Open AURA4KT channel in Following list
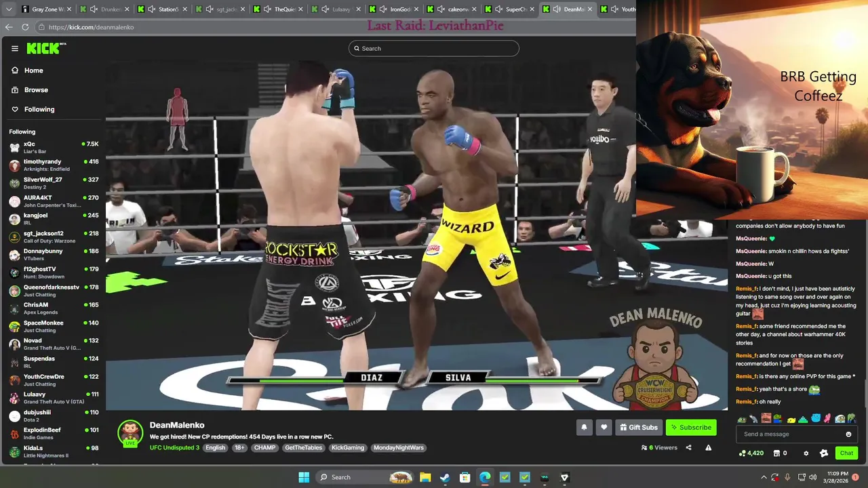Viewport: 868px width, 488px height. (53, 201)
